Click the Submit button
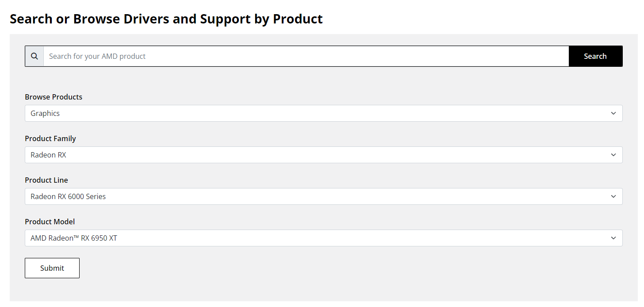Image resolution: width=644 pixels, height=307 pixels. click(52, 268)
